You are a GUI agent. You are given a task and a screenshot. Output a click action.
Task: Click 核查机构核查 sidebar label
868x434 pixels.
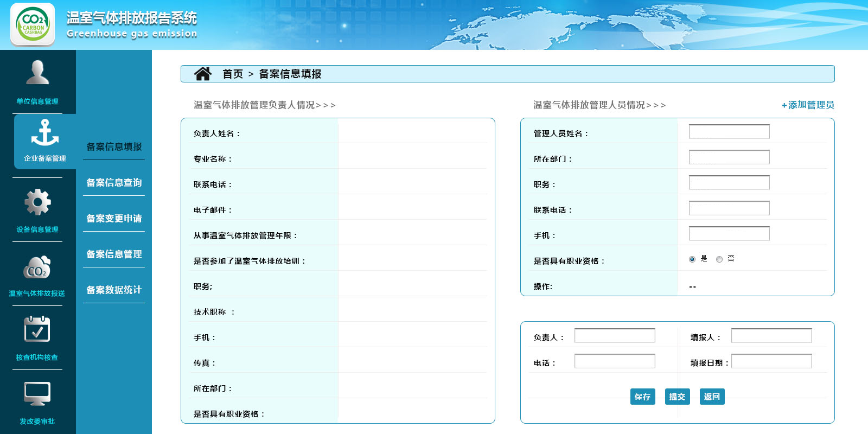(37, 358)
